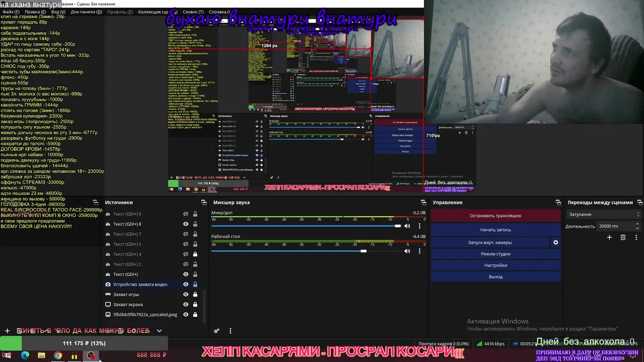Open the Профиль menu

click(x=120, y=12)
